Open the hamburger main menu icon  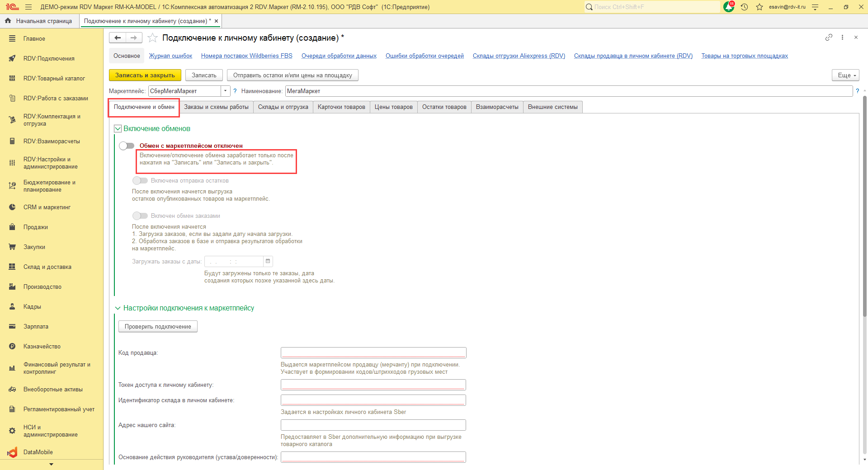coord(28,7)
